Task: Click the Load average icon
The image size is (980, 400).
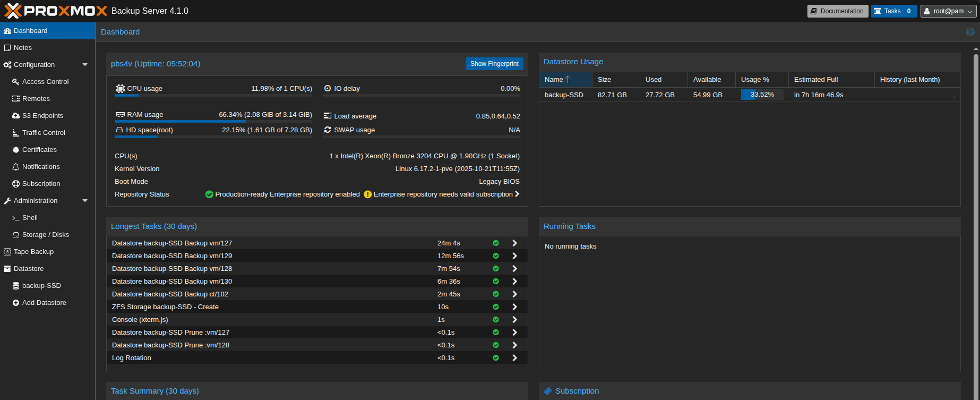Action: tap(328, 116)
